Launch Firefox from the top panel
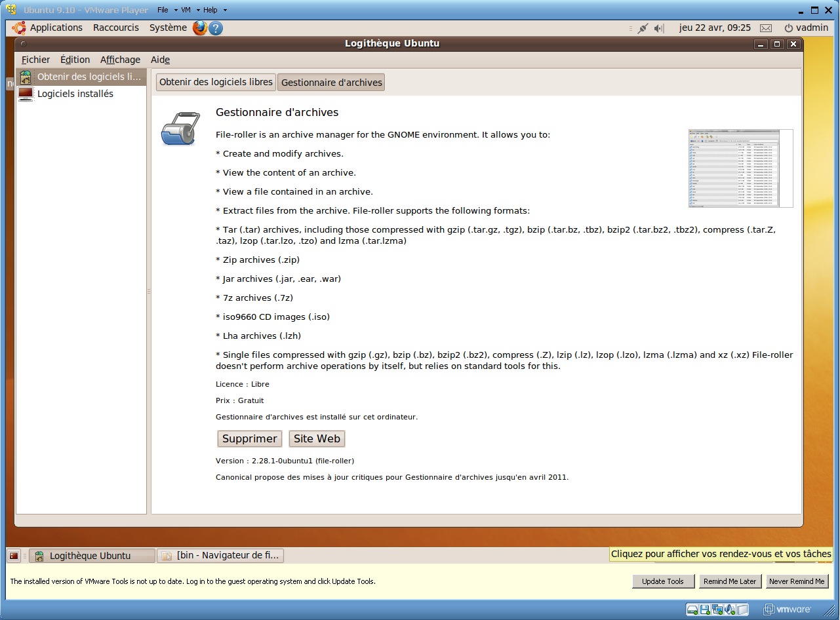Viewport: 840px width, 620px height. coord(200,28)
